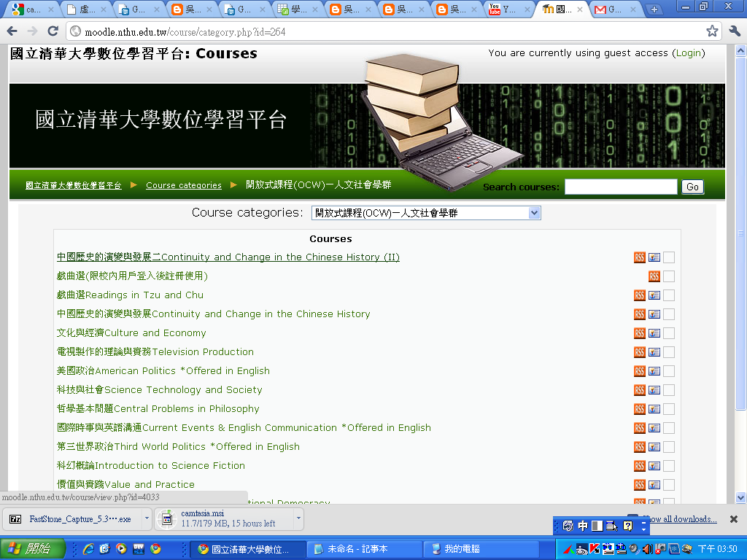The image size is (747, 560).
Task: Click RSS icon for Readings in Tzu and Chu
Action: coord(639,295)
